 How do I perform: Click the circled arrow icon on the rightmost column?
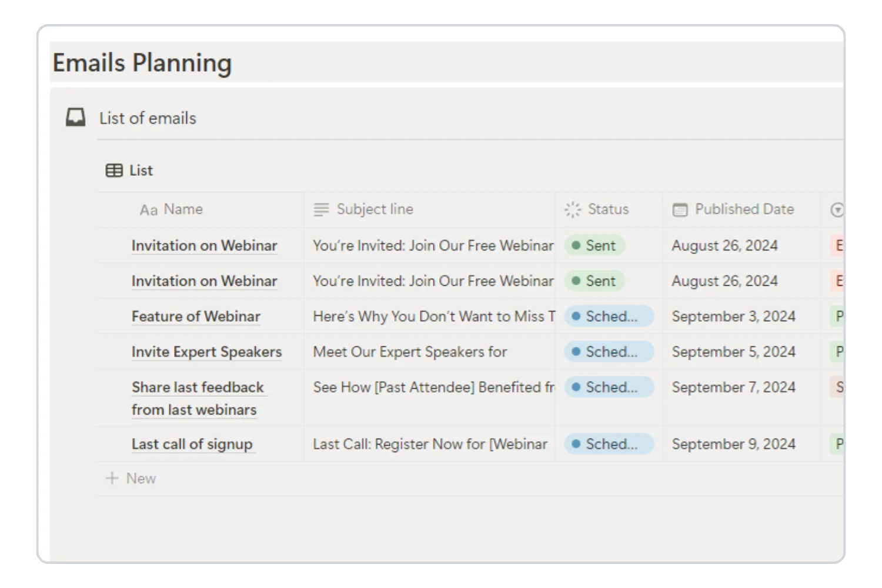click(837, 209)
